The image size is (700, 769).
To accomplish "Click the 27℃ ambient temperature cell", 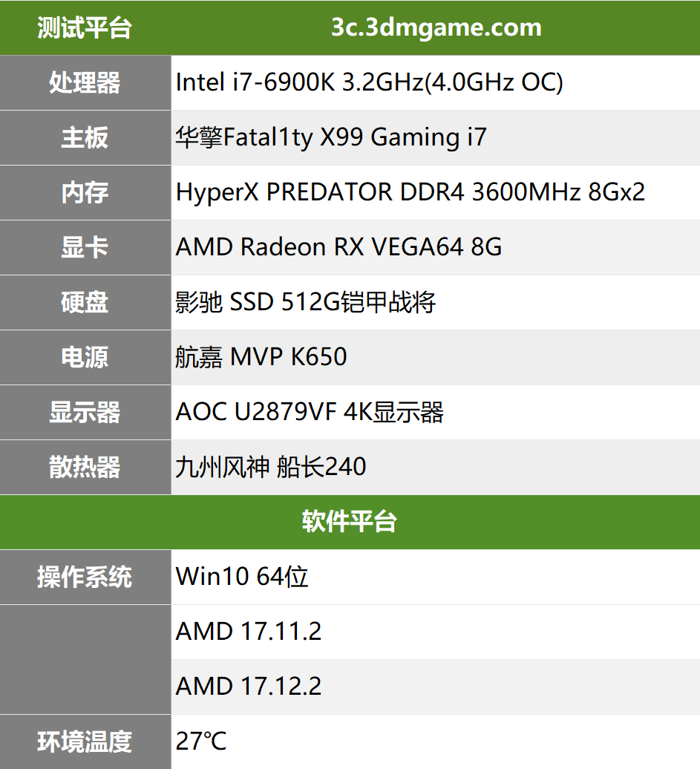I will [x=436, y=742].
